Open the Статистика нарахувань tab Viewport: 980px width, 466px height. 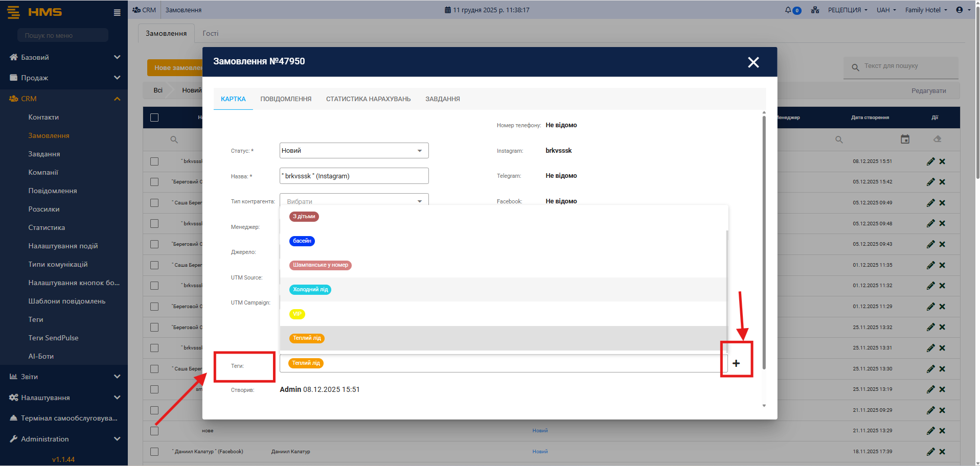point(368,99)
